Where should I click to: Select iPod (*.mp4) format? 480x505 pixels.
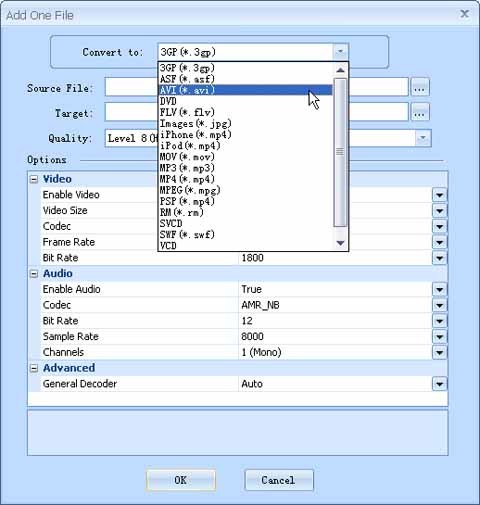pyautogui.click(x=246, y=146)
